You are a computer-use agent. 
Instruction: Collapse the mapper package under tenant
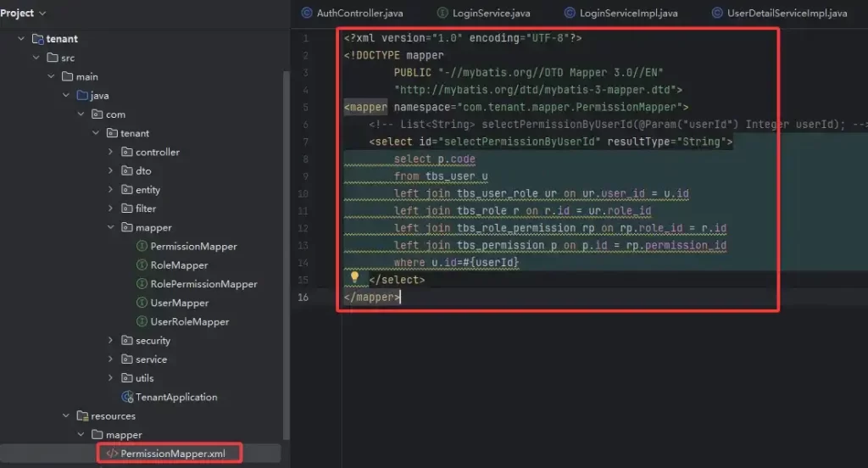click(110, 227)
